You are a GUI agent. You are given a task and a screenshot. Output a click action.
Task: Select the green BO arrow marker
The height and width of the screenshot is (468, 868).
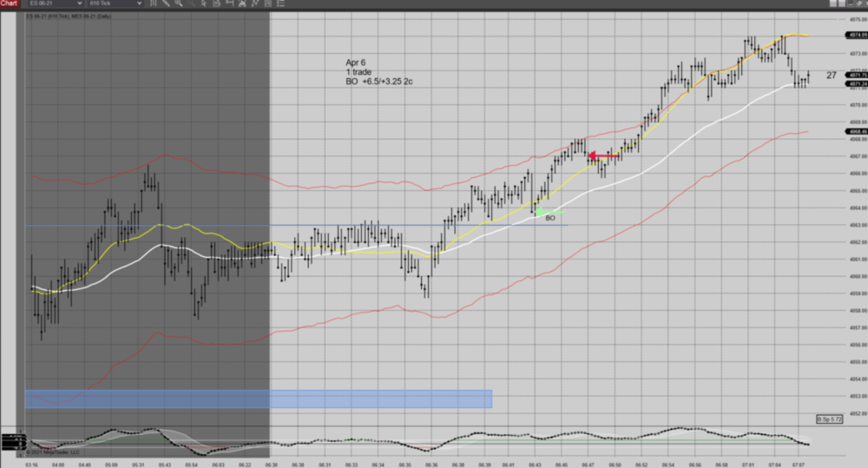[548, 211]
